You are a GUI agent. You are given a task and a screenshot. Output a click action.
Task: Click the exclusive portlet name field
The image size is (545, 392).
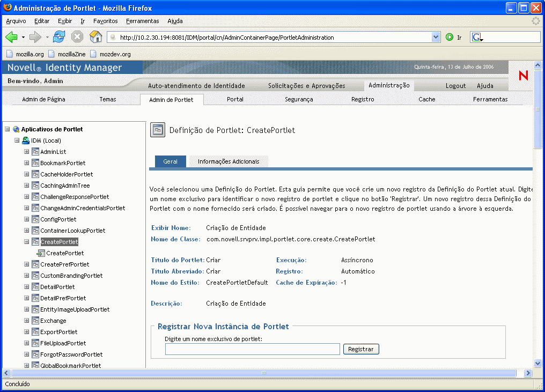tap(252, 349)
